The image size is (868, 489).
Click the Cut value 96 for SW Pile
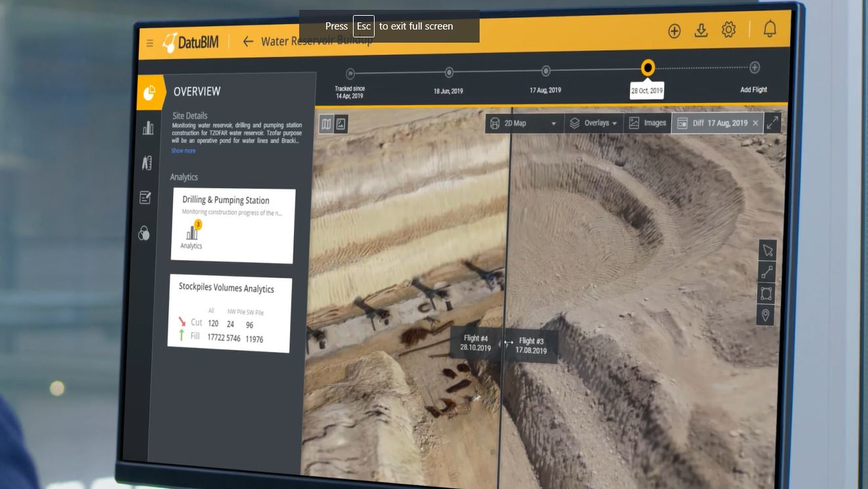coord(249,325)
